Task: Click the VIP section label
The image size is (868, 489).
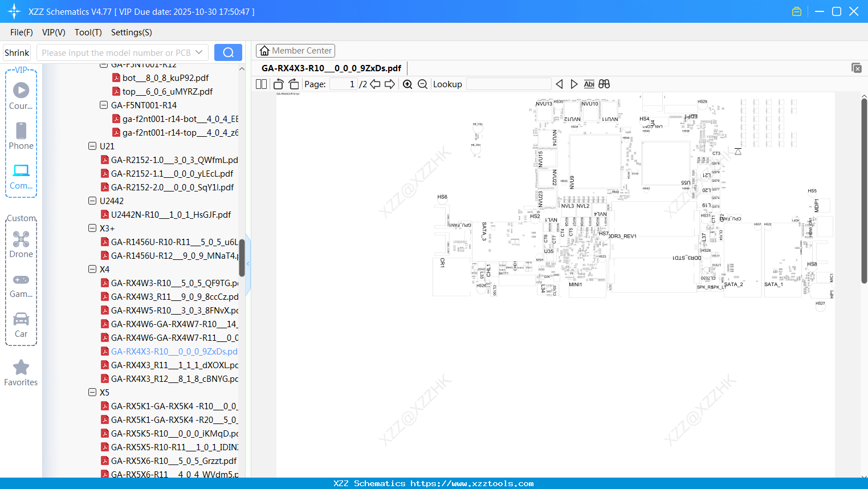Action: pyautogui.click(x=21, y=70)
